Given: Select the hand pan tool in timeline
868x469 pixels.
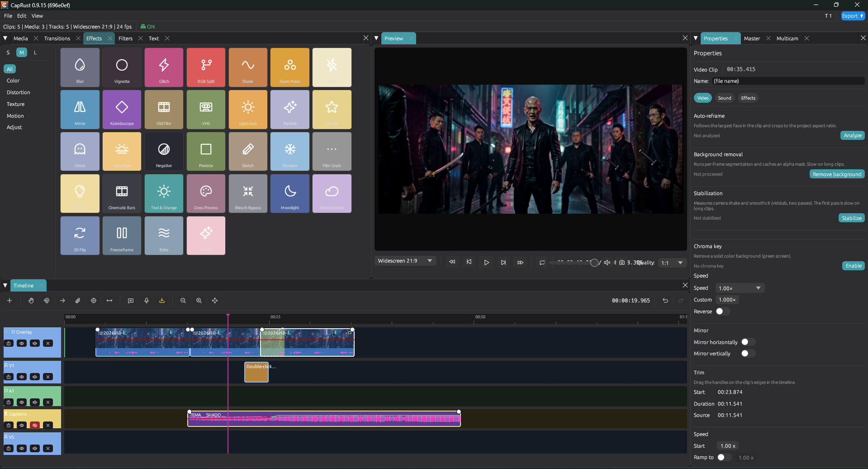Looking at the screenshot, I should click(x=31, y=301).
